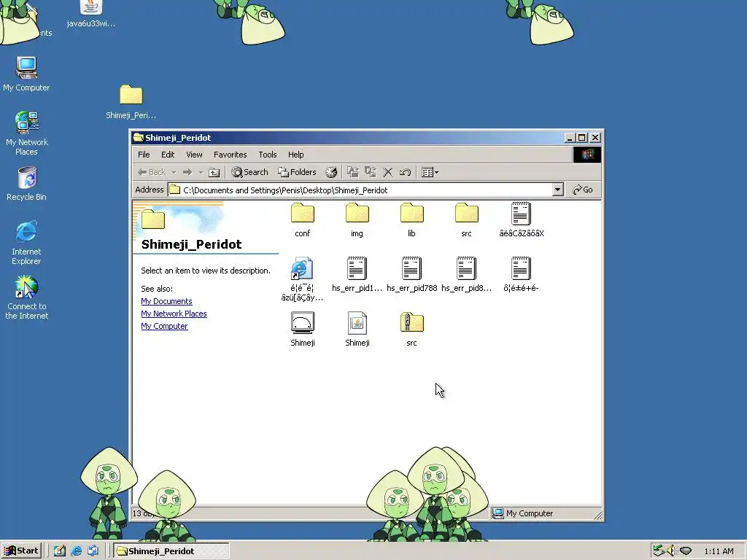Open the conf folder
Image resolution: width=747 pixels, height=560 pixels.
(x=303, y=219)
